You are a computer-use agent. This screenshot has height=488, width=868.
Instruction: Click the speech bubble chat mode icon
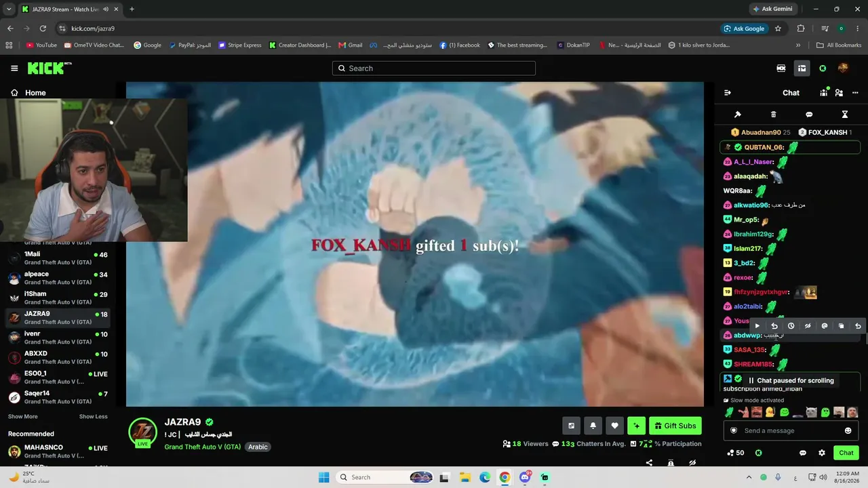(809, 115)
